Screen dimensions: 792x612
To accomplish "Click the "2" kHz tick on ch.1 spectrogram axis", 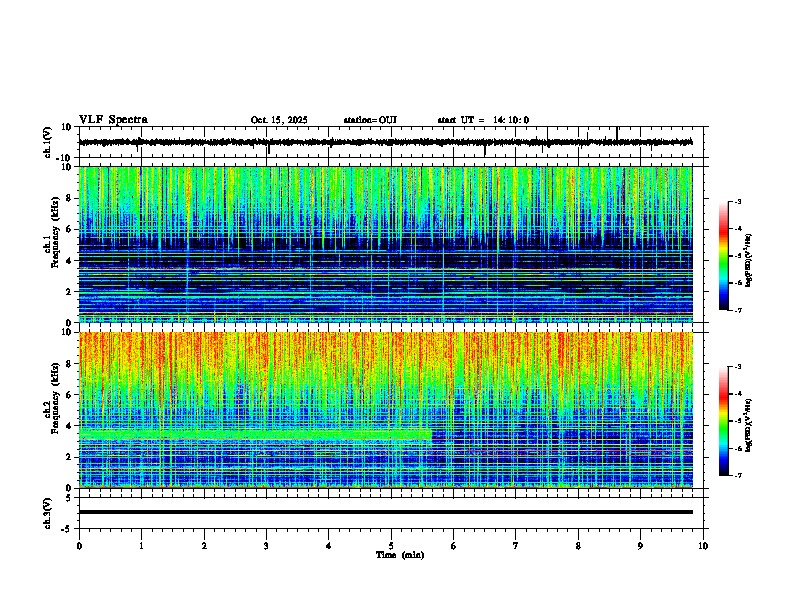I will [70, 292].
